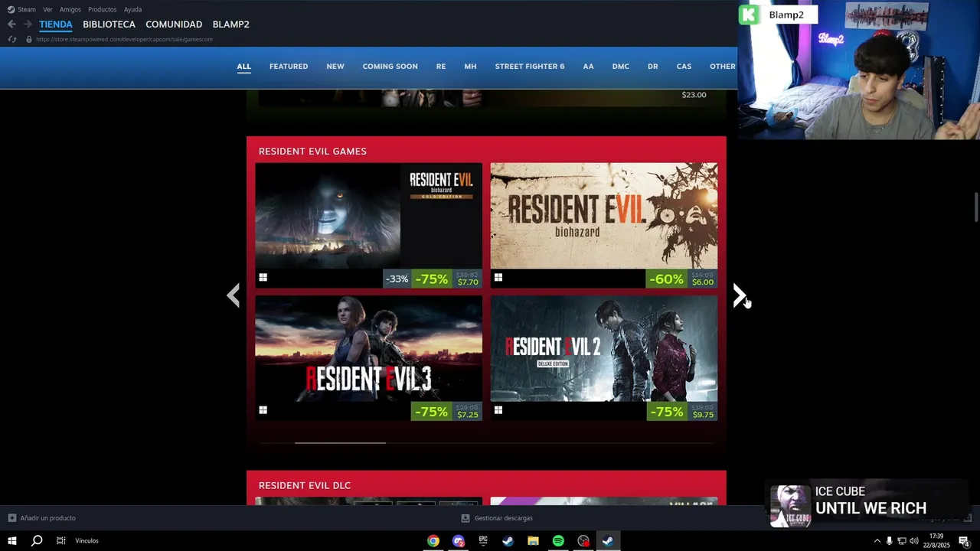Click Windows icon on Resident Evil 3 card
Screen dimensions: 980x551
(263, 410)
